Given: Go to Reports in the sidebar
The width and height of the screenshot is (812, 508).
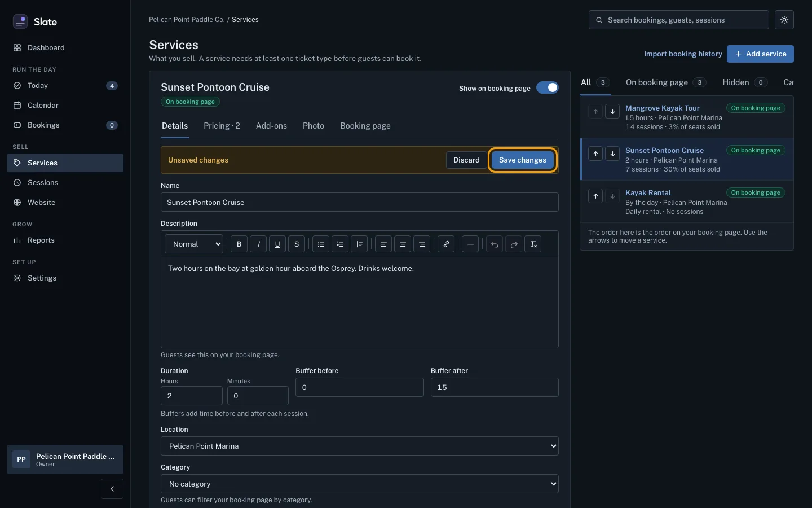Looking at the screenshot, I should (x=65, y=240).
